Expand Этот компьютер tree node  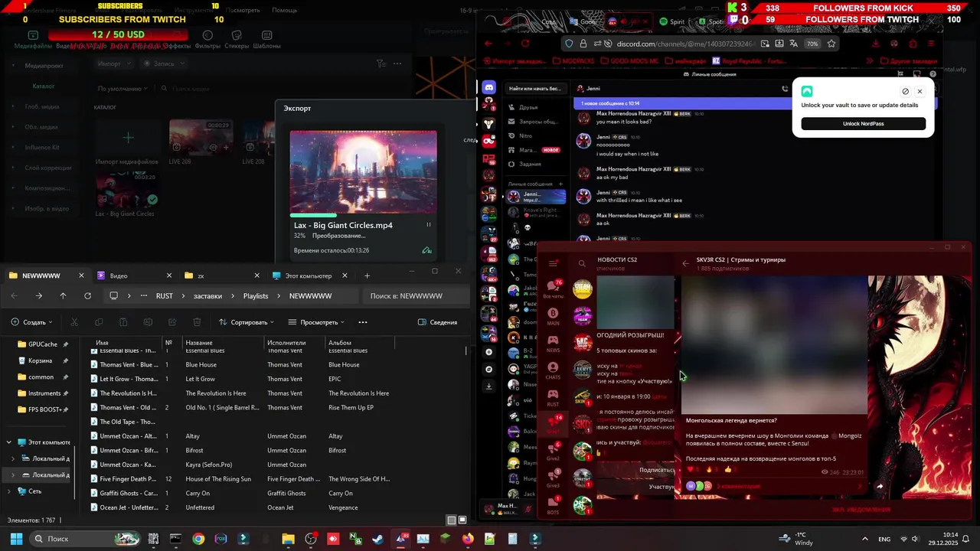(9, 442)
